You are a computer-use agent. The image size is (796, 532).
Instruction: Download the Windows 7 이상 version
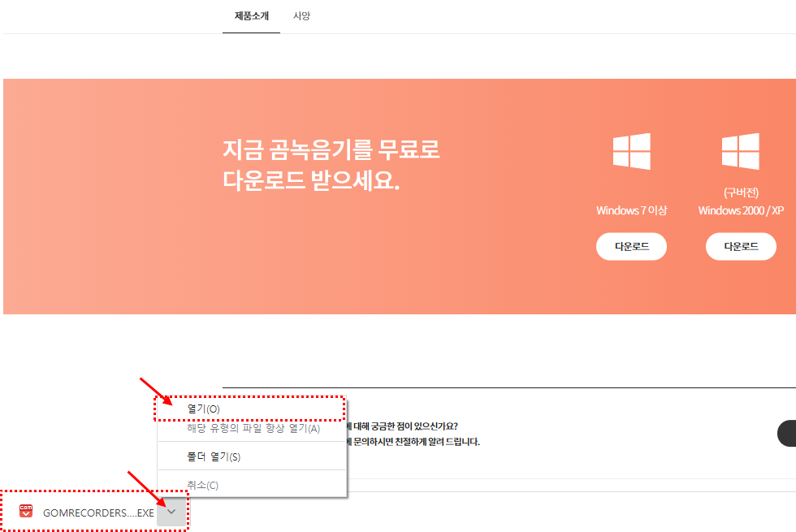point(632,247)
